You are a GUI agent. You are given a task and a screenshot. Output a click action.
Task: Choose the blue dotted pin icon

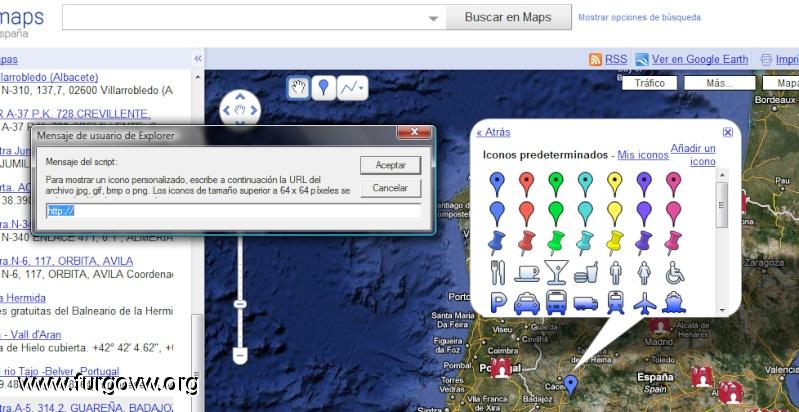coord(497,184)
